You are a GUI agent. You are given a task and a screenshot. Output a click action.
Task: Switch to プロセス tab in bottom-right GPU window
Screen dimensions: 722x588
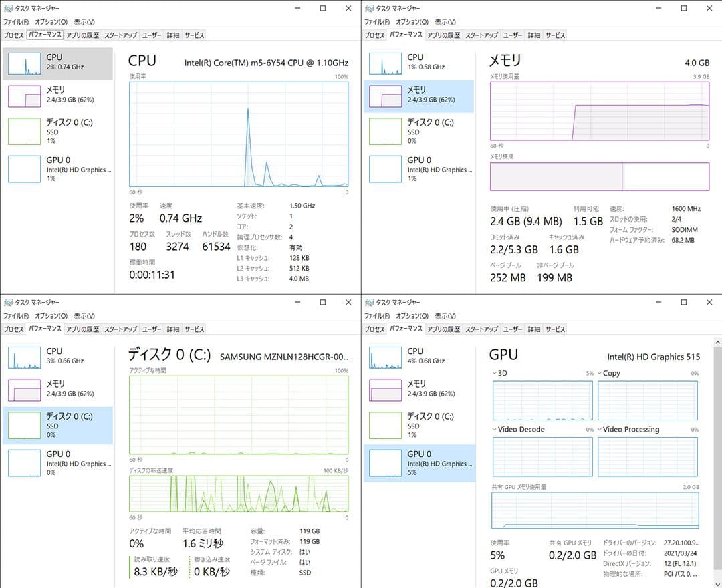pyautogui.click(x=374, y=329)
